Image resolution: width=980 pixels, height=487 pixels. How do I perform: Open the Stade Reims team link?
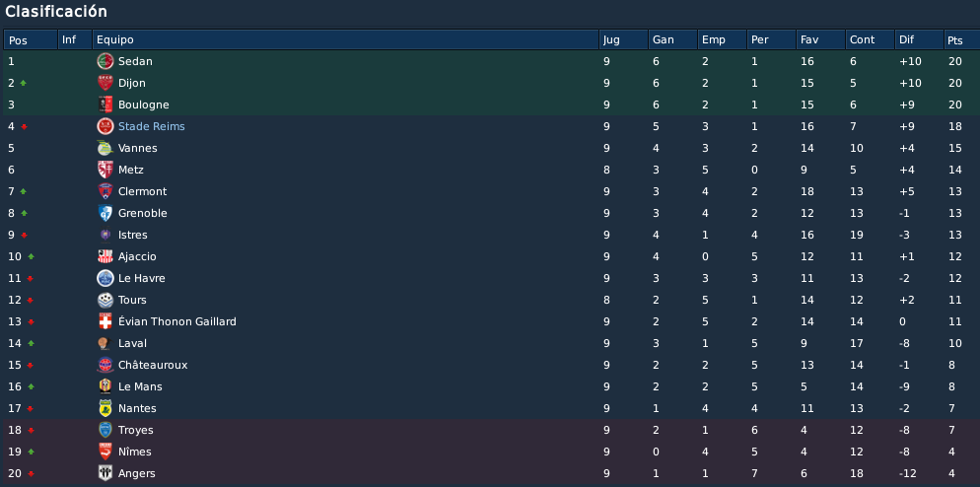(x=151, y=126)
